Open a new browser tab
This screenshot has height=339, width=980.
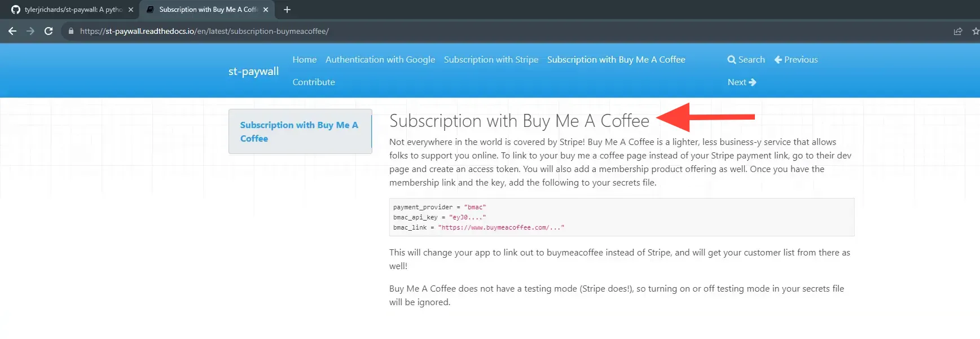click(x=287, y=10)
